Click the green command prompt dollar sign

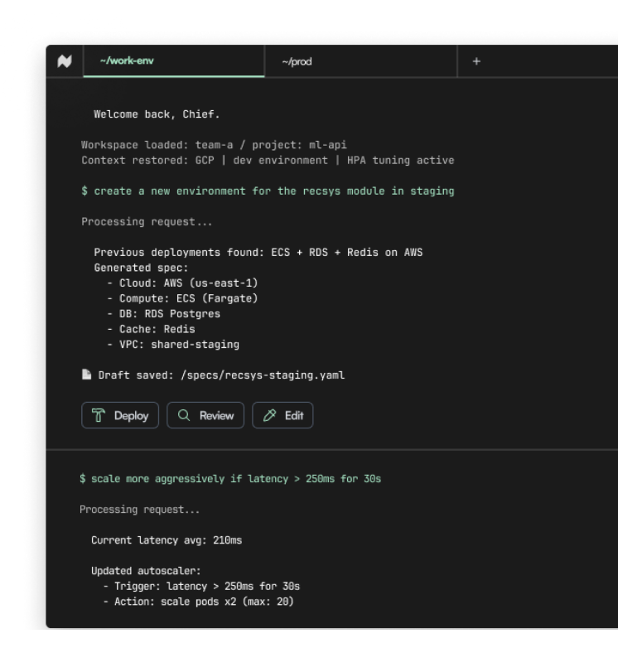(84, 191)
